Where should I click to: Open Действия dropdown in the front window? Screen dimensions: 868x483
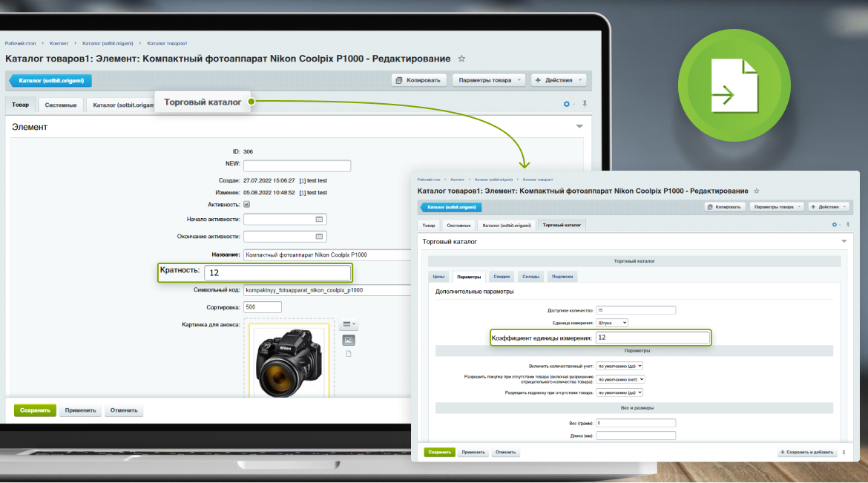point(829,207)
